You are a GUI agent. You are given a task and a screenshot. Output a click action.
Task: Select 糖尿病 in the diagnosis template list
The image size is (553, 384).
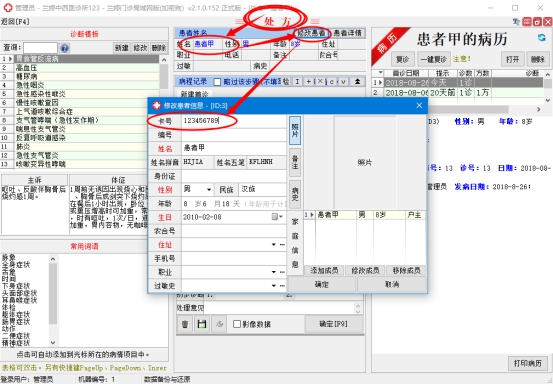click(86, 77)
